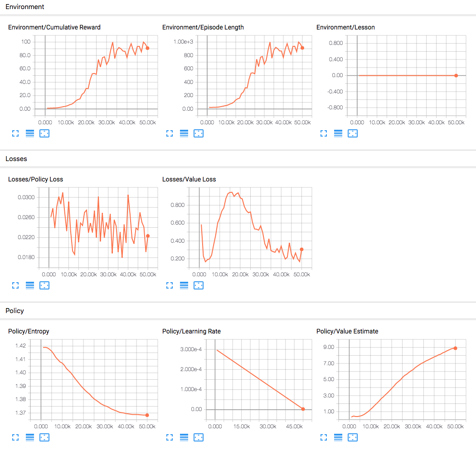Viewport: 476px width, 451px height.
Task: Expand the Value Loss chart size
Action: click(170, 285)
